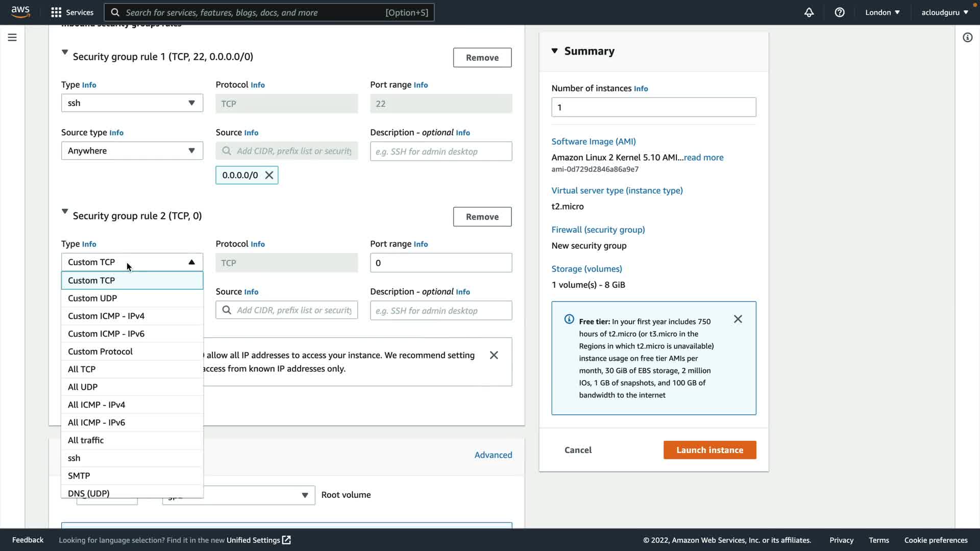This screenshot has height=551, width=980.
Task: Click the rule 2 Port range field
Action: [440, 263]
